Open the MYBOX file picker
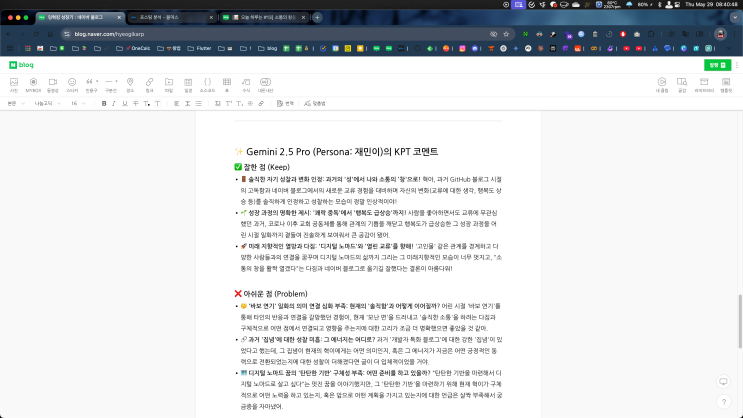Screen dimensions: 743x418 [x=33, y=85]
